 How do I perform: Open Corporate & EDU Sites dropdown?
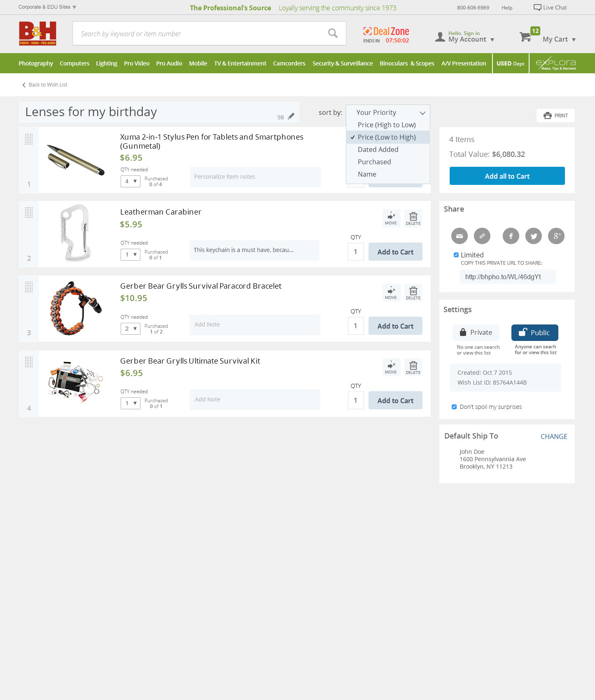(x=47, y=7)
